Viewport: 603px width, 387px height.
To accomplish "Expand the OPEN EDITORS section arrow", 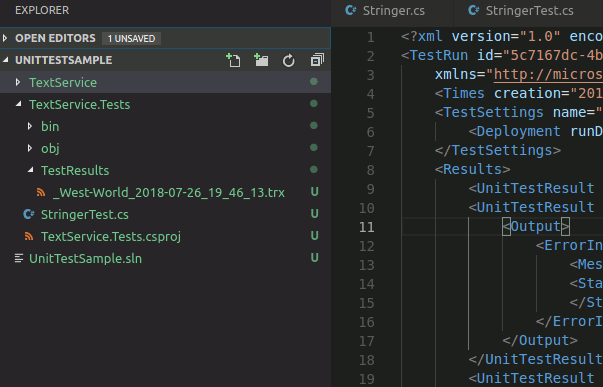I will click(x=5, y=38).
